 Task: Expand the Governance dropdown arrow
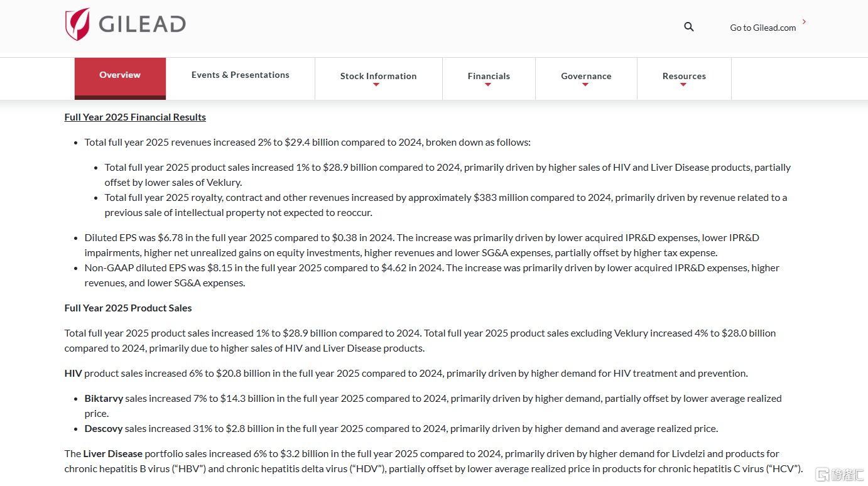click(x=585, y=85)
